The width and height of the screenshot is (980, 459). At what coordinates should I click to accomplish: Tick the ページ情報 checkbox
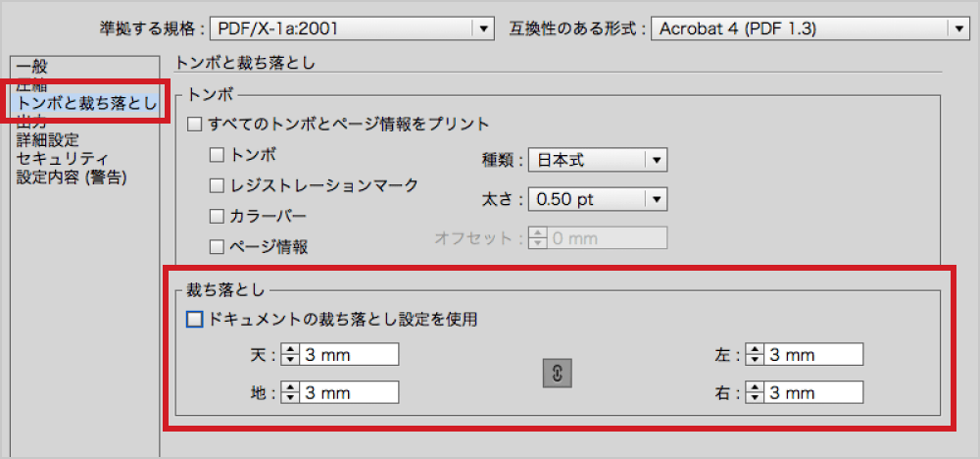[x=218, y=246]
